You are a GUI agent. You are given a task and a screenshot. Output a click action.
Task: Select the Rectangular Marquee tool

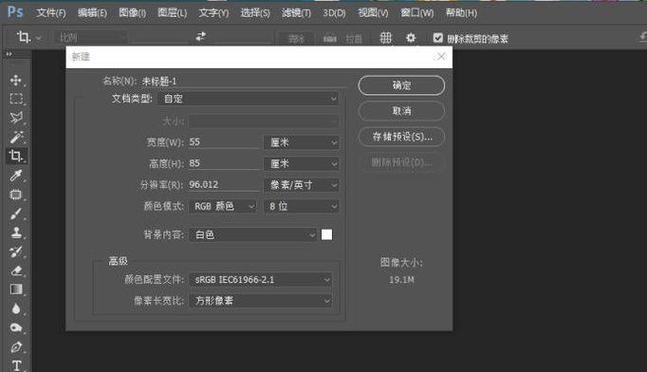[16, 99]
